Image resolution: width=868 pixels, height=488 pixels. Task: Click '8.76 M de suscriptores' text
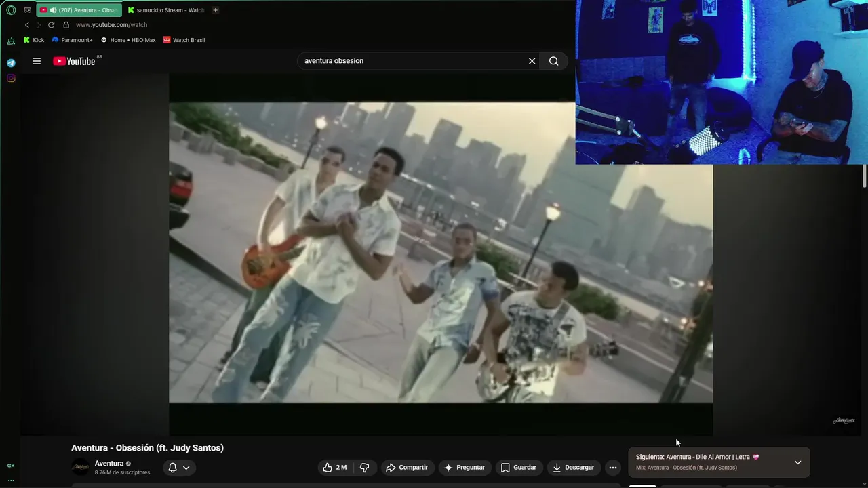click(123, 473)
